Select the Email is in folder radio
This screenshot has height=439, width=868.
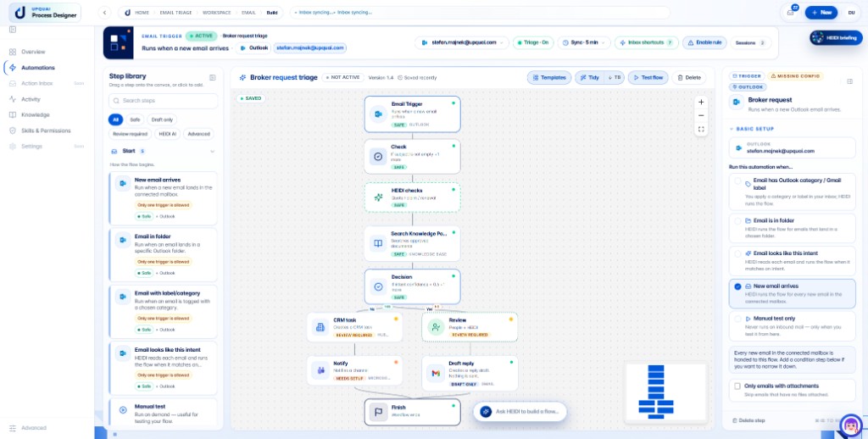click(737, 220)
